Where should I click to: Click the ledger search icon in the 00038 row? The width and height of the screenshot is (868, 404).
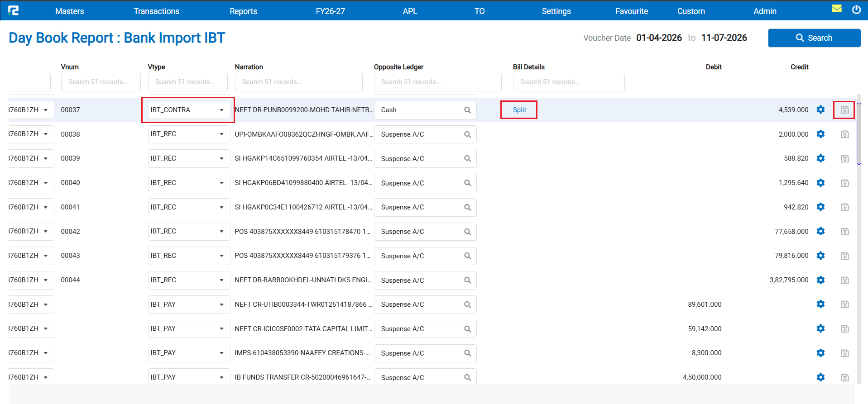(467, 134)
